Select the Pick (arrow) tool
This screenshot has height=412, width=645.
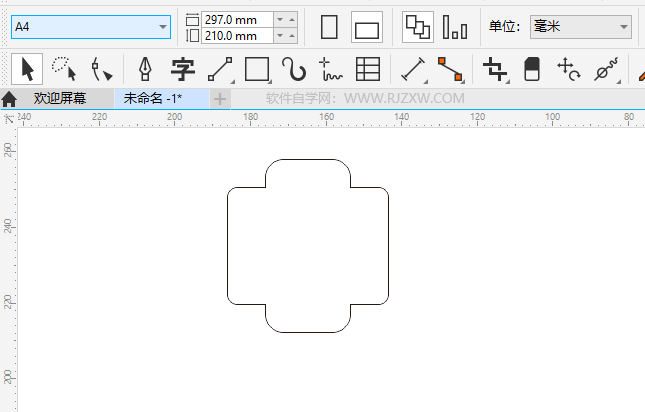click(28, 69)
